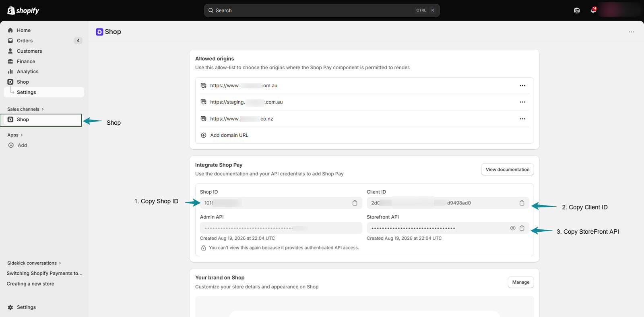
Task: Open the account avatar menu top right
Action: 619,10
